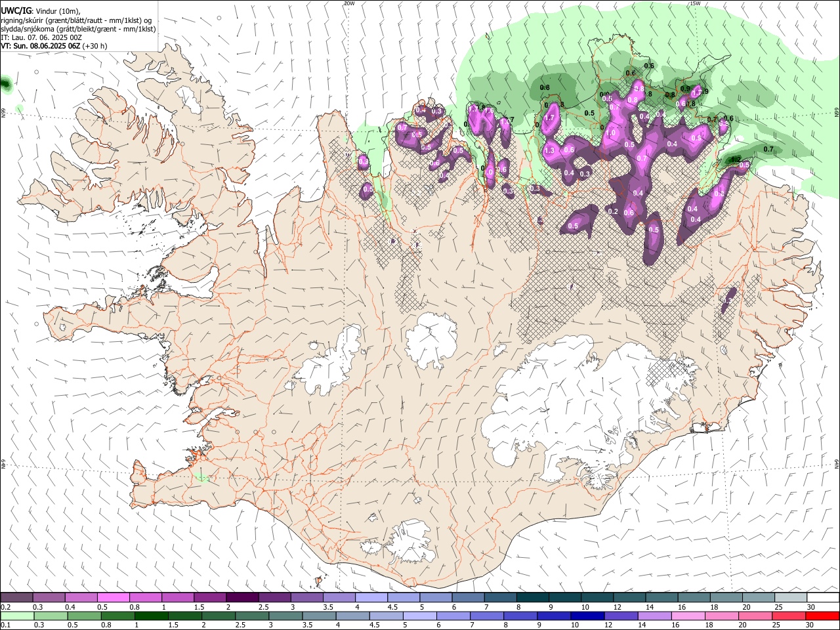
Task: Select the gray-green 2.5 rain-scale swatch
Action: [x=252, y=616]
